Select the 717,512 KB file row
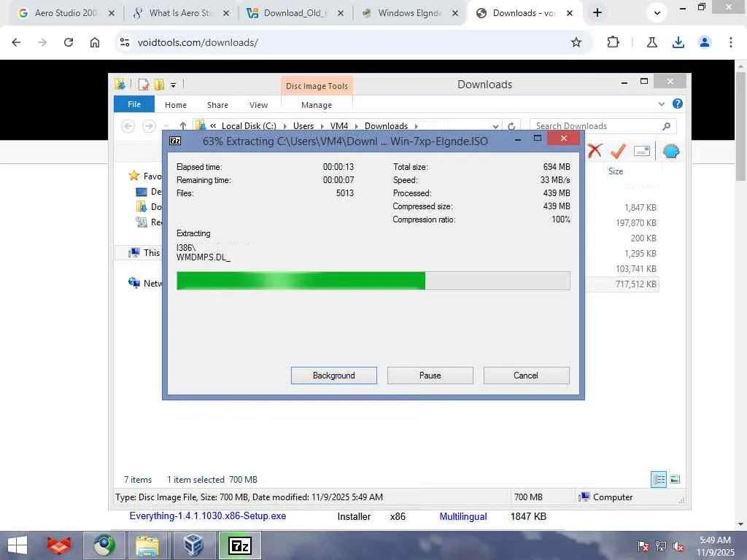 (x=623, y=284)
